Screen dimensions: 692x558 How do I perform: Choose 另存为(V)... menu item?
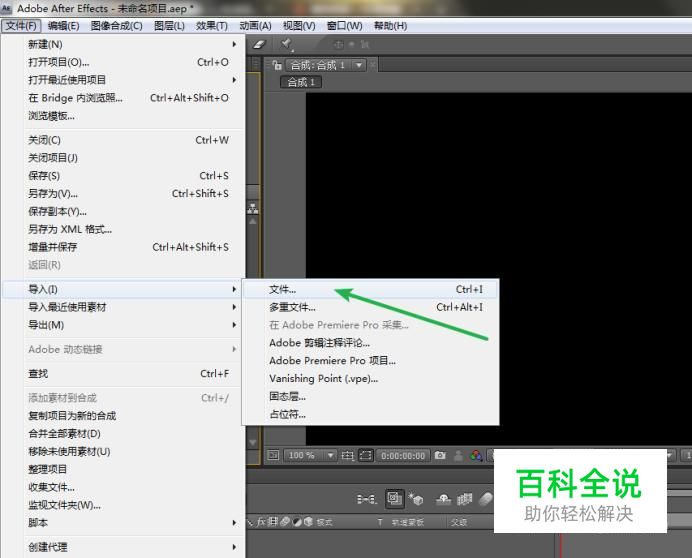[124, 193]
